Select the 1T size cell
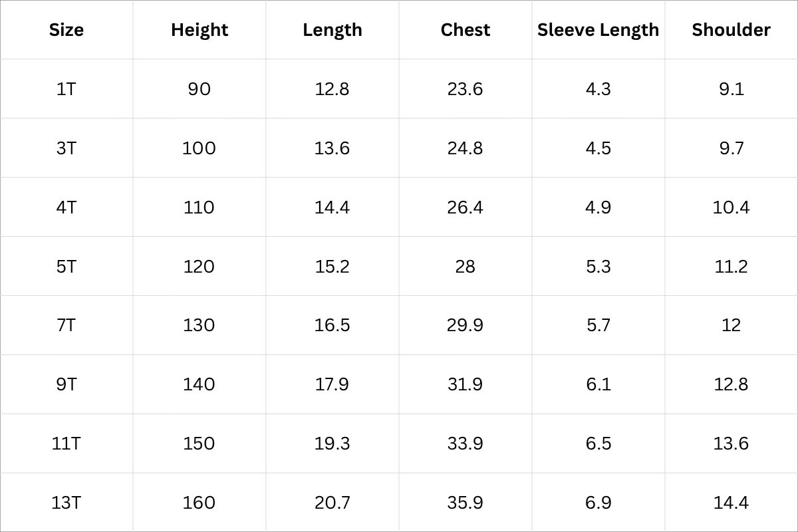798x532 pixels. coord(66,89)
